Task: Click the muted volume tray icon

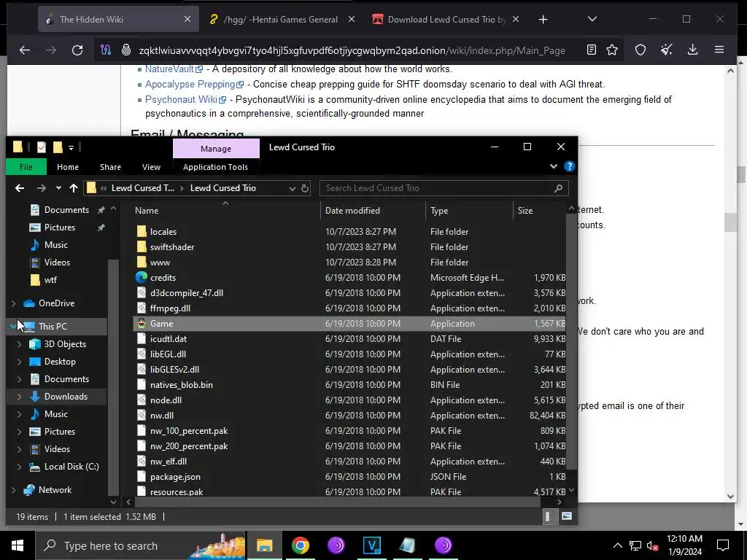Action: pos(652,545)
